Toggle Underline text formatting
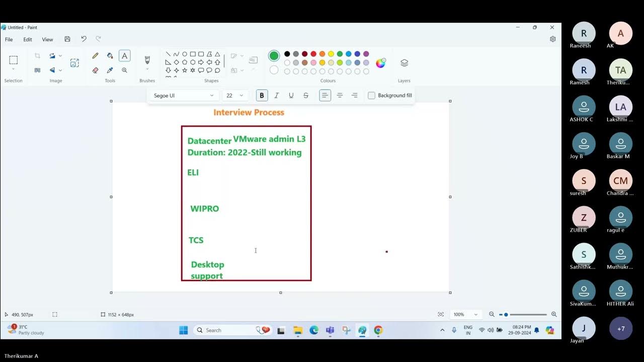The image size is (644, 362). pyautogui.click(x=291, y=96)
